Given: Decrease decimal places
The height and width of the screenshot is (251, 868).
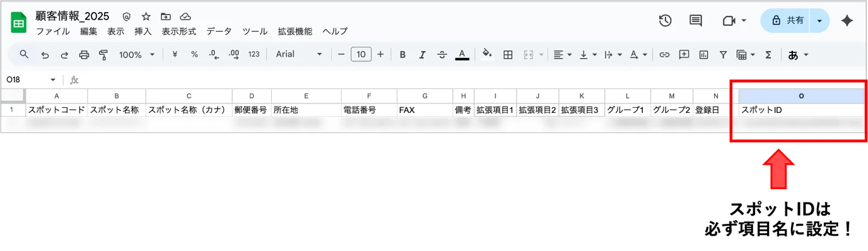Looking at the screenshot, I should (x=214, y=55).
